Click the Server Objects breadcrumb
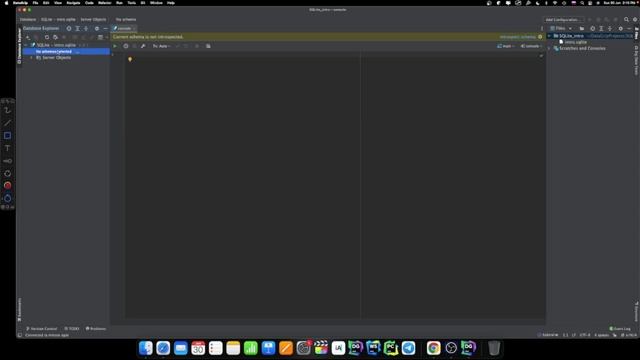The width and height of the screenshot is (640, 360). (x=93, y=20)
